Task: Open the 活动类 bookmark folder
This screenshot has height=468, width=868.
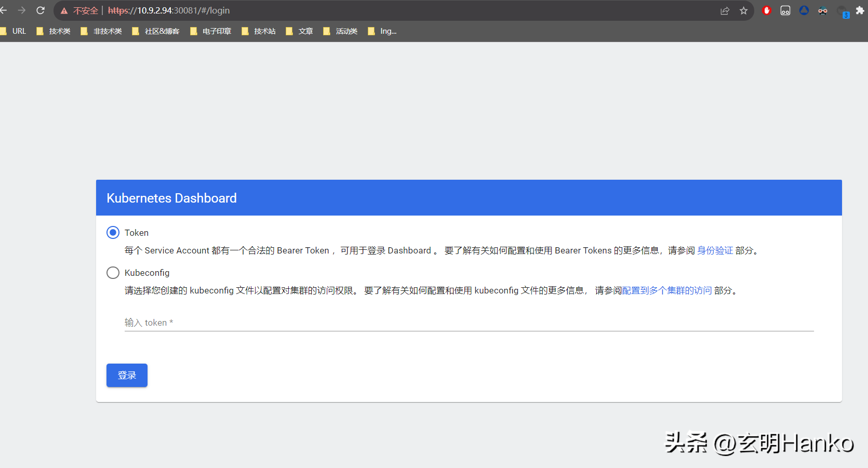Action: [340, 31]
